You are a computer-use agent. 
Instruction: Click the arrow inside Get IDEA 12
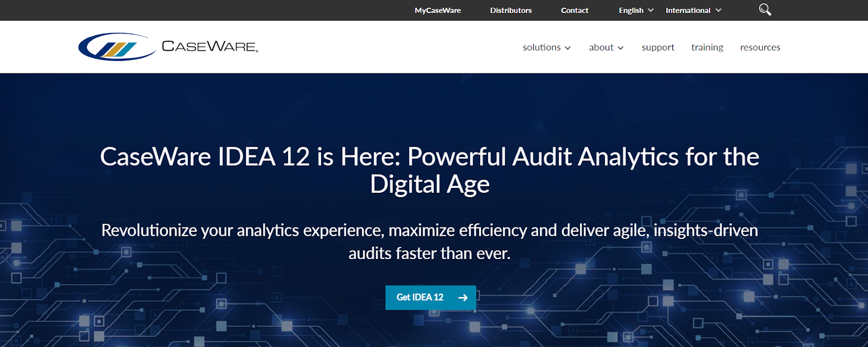point(463,298)
